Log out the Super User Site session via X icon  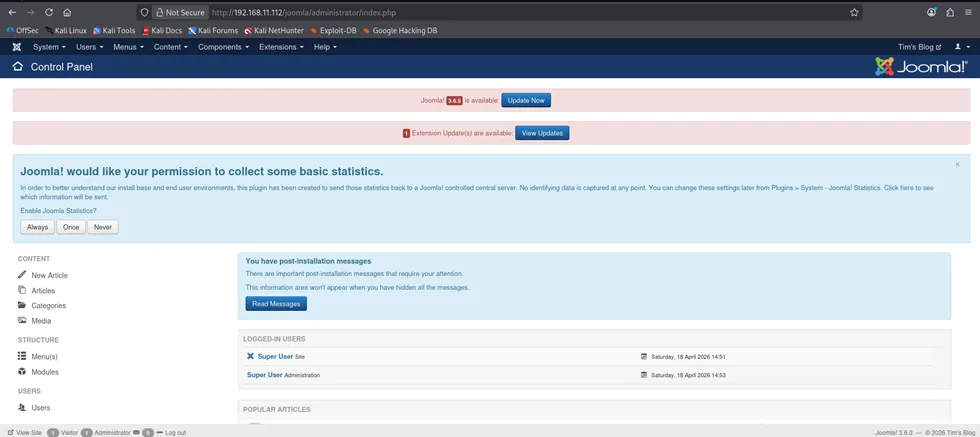[251, 356]
